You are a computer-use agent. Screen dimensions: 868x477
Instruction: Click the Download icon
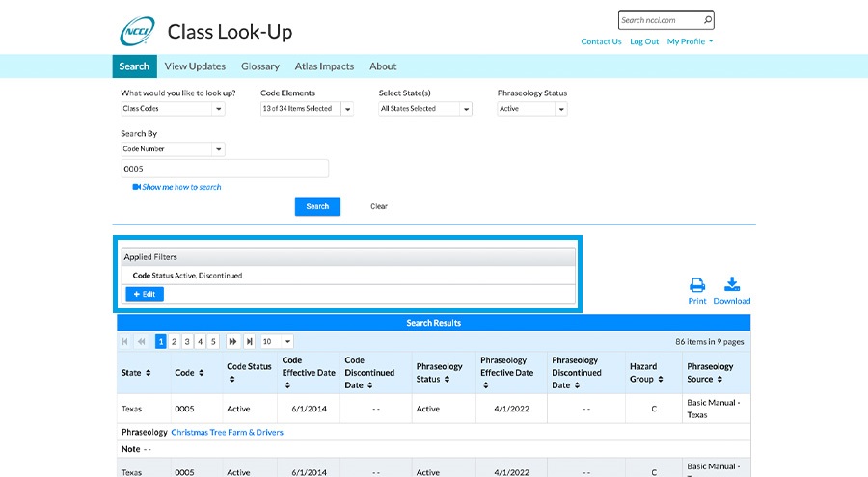732,284
